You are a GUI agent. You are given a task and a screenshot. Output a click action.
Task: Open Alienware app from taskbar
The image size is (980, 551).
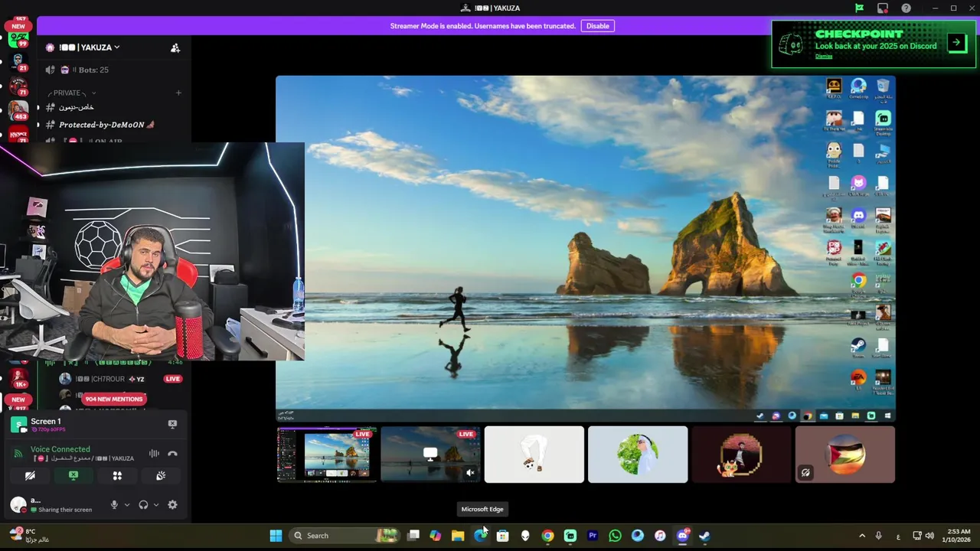(525, 536)
